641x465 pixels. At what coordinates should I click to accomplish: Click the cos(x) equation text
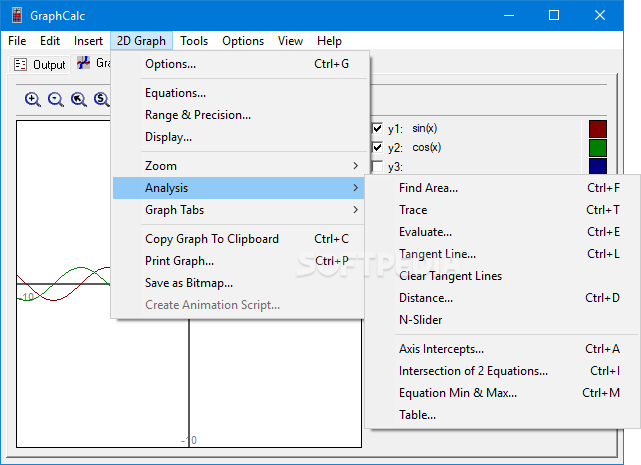(x=426, y=147)
